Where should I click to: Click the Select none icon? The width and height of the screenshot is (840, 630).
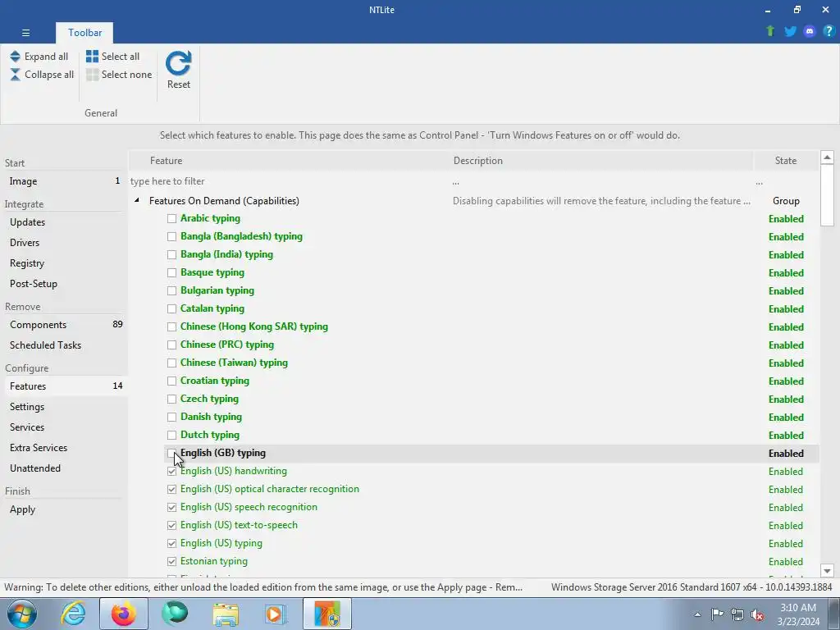92,75
